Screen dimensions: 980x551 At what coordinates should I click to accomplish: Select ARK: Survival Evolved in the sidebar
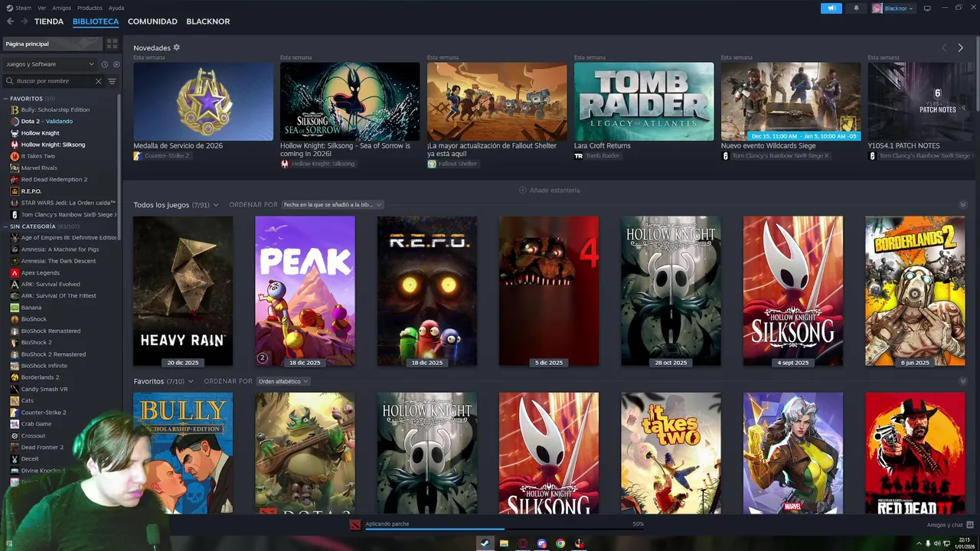[51, 284]
